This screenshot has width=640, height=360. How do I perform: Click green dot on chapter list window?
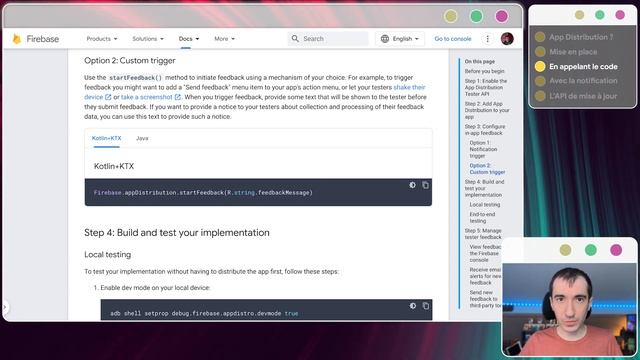pos(600,15)
